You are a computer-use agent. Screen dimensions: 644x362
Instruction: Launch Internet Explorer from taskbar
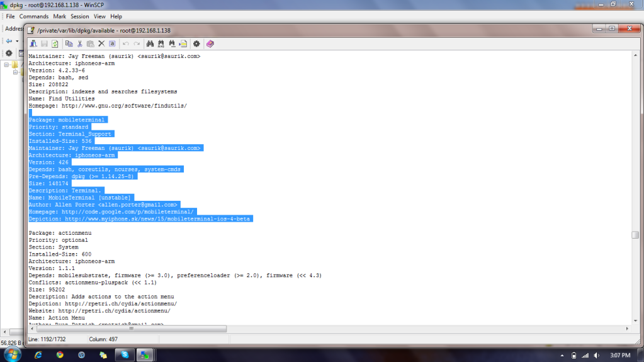38,355
